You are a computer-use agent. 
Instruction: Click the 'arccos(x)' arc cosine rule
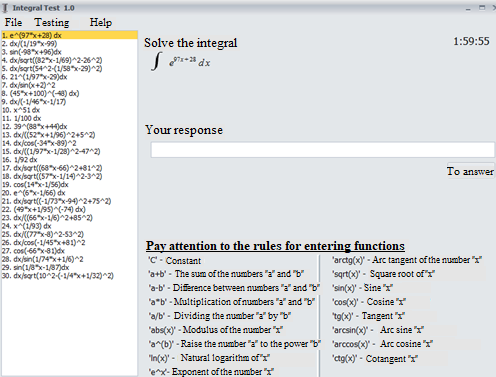pos(382,344)
